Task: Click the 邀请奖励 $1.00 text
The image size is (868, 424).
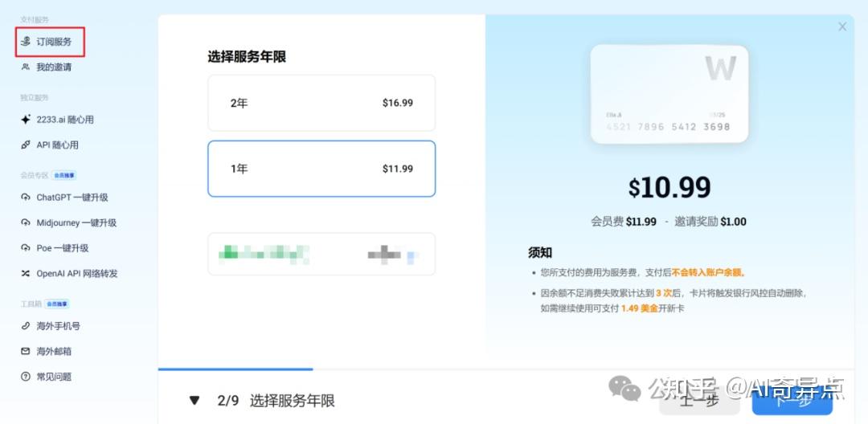Action: (710, 222)
